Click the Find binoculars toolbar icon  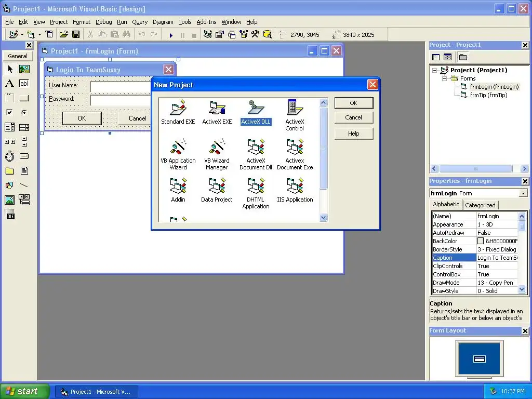[x=127, y=34]
